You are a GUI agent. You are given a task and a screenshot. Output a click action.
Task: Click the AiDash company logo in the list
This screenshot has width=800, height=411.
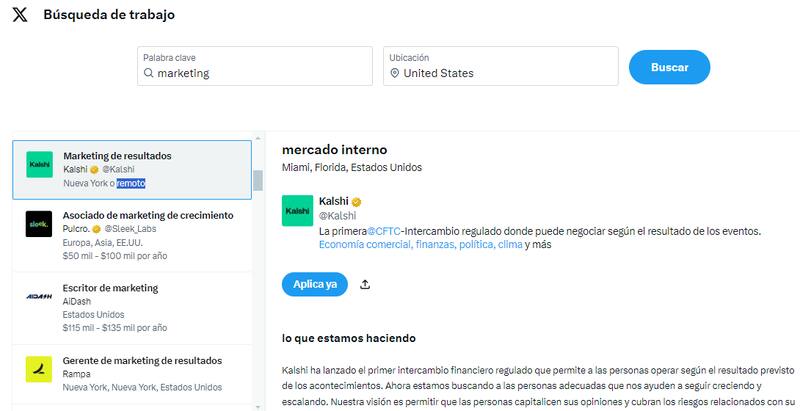[x=39, y=297]
